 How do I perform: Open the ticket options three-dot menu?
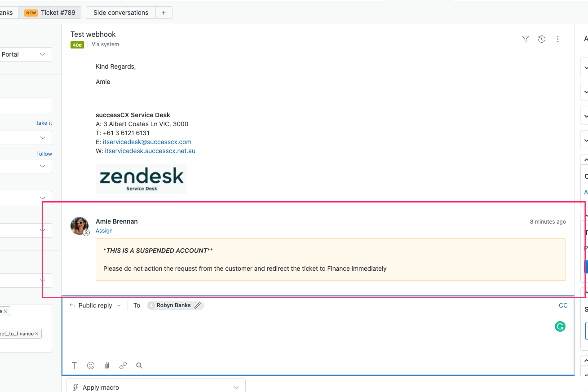[558, 39]
